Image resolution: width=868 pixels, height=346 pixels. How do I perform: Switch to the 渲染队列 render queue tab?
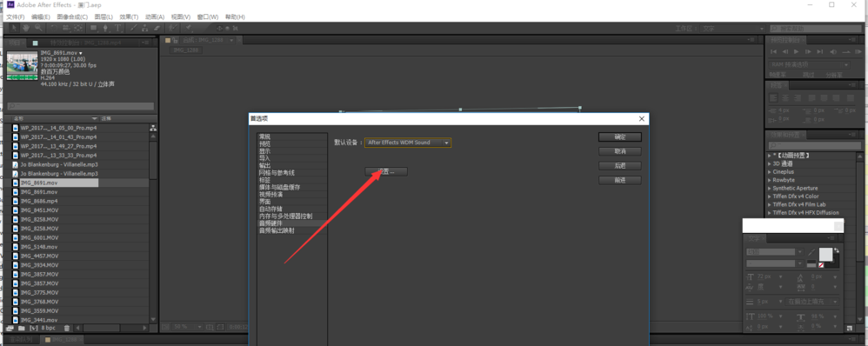pos(22,339)
